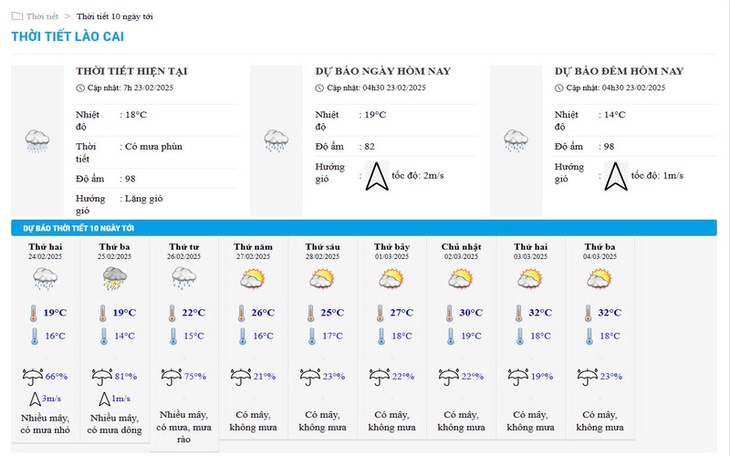This screenshot has width=730, height=456.
Task: Click high temperature thermometer showing 30°C
Action: click(x=449, y=313)
